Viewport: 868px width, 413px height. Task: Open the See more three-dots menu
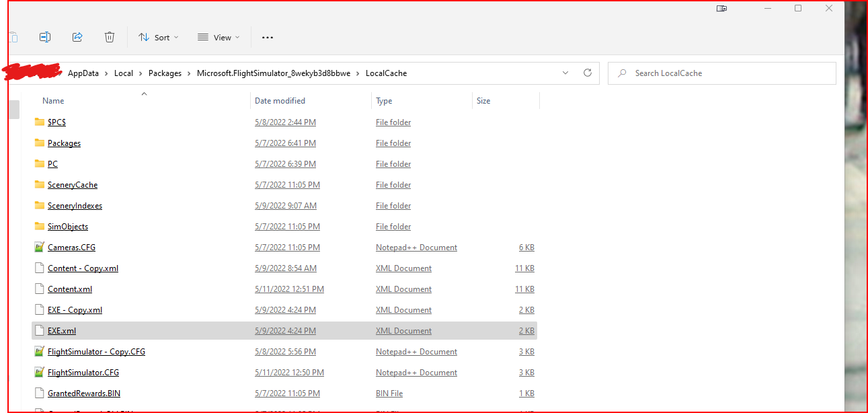(x=268, y=38)
